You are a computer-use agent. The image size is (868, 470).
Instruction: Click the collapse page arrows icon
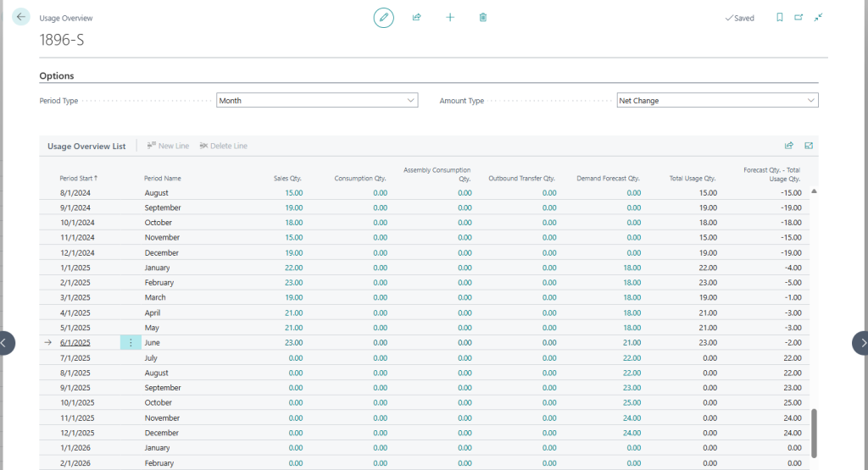[x=819, y=17]
